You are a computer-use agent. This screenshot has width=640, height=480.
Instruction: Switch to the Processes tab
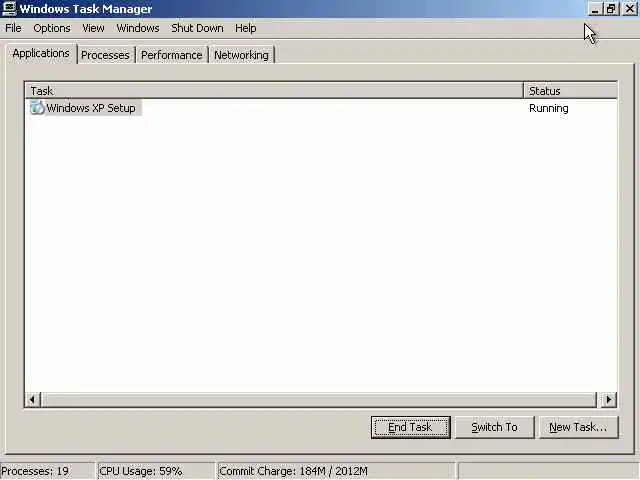click(x=105, y=55)
